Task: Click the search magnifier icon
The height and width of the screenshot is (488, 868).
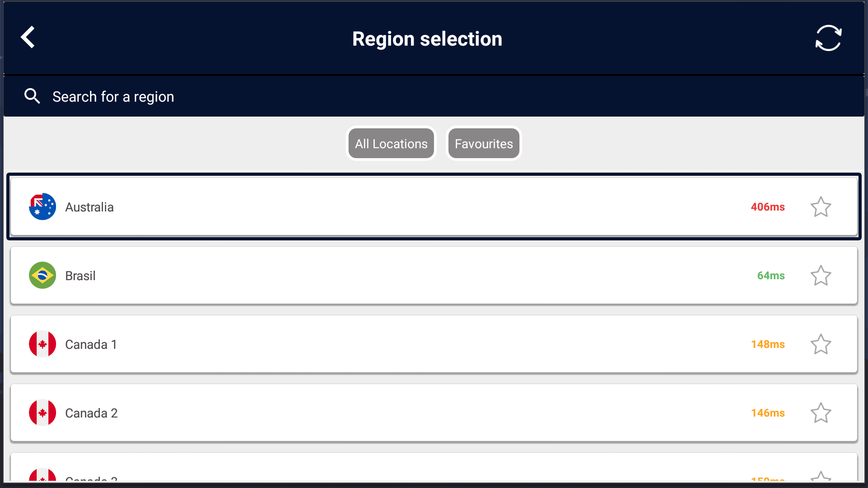Action: click(x=32, y=96)
